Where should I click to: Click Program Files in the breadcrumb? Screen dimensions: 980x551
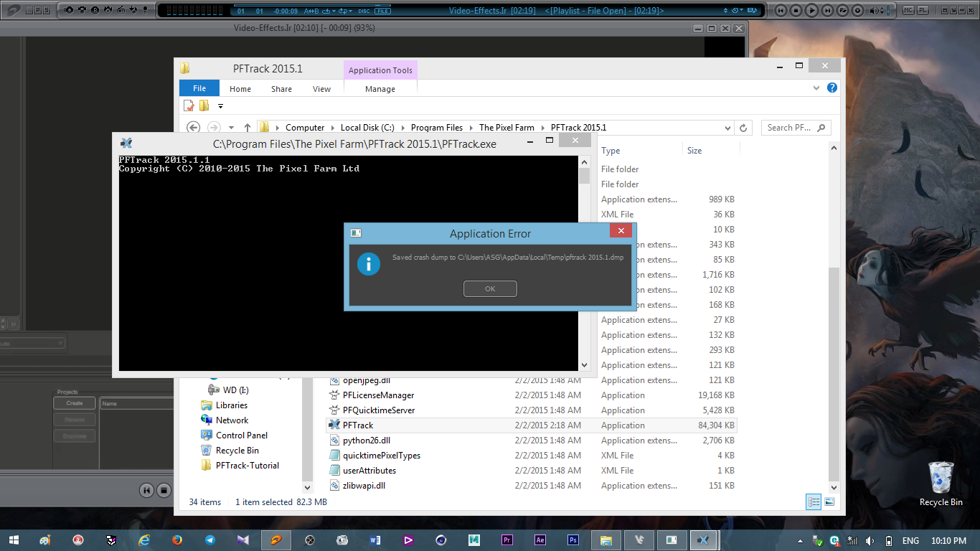click(x=437, y=128)
